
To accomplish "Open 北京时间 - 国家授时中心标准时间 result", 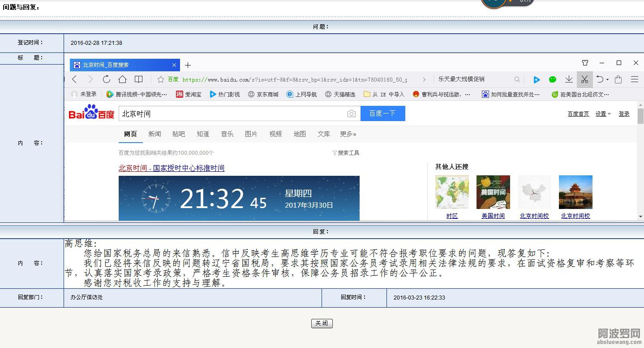I will pos(172,168).
